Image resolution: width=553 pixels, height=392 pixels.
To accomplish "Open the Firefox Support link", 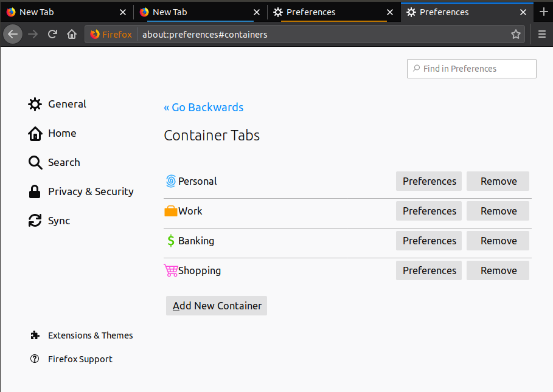I will [x=80, y=359].
